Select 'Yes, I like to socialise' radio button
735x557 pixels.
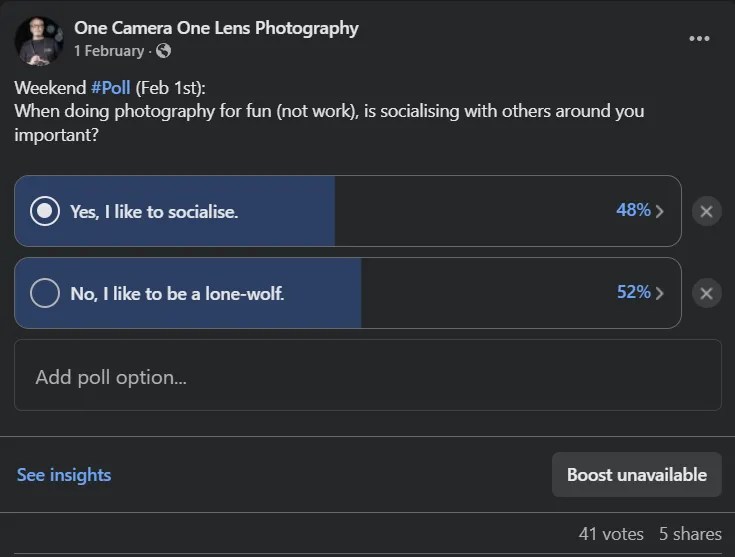(45, 212)
